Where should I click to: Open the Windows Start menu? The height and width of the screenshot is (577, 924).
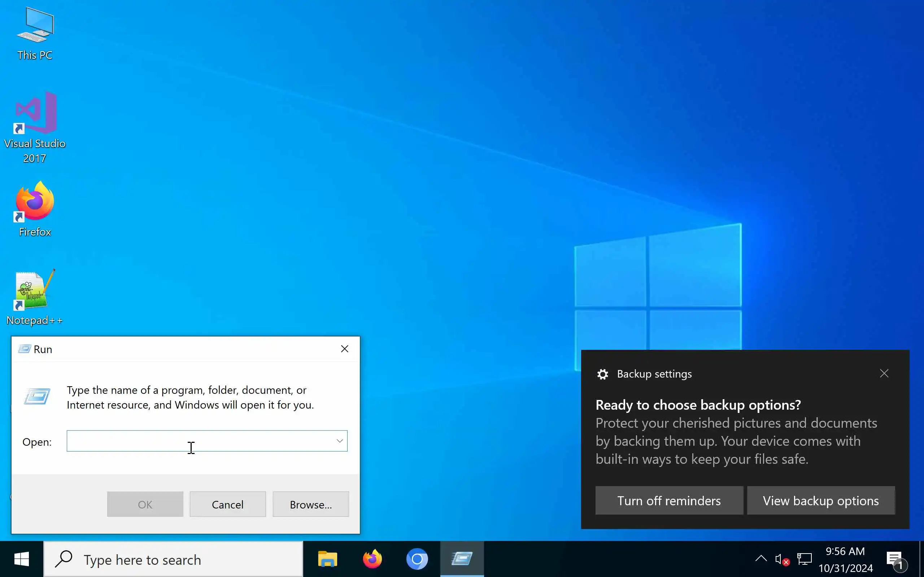[x=21, y=559]
